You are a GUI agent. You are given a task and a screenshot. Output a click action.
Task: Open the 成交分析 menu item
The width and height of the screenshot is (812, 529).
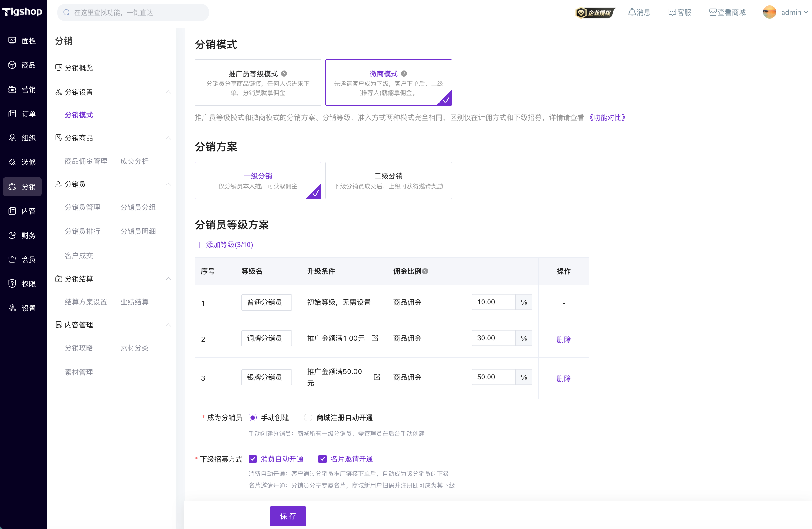click(134, 161)
